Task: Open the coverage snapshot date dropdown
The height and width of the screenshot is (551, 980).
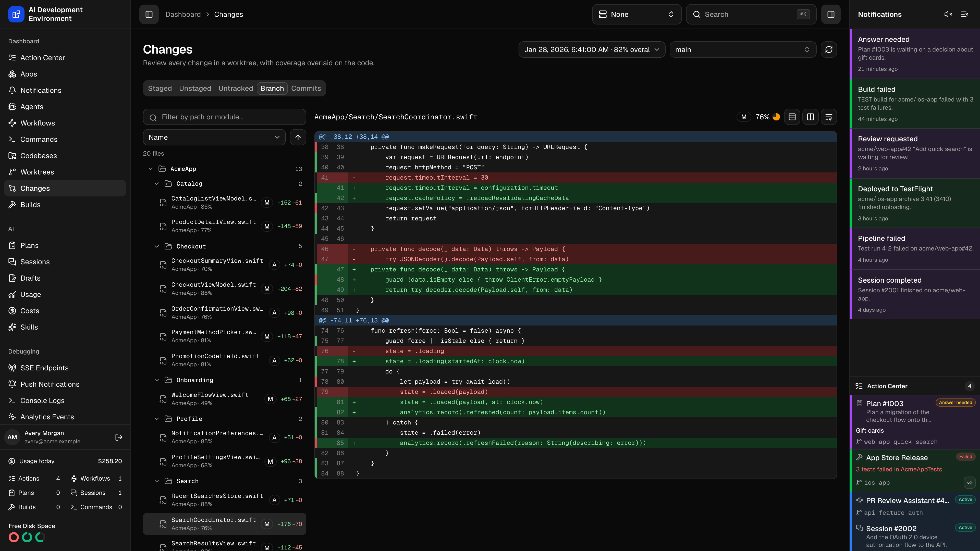Action: click(x=592, y=49)
